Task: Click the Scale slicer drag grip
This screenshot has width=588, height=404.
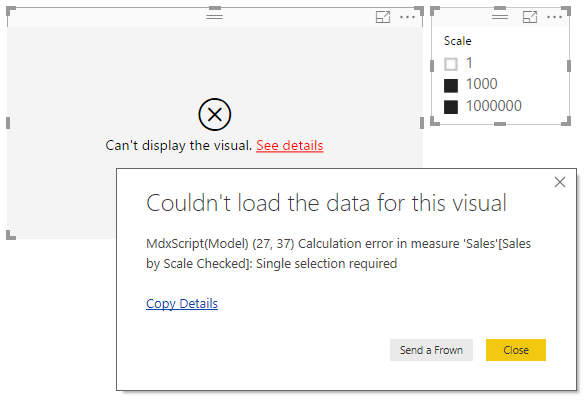Action: [500, 17]
